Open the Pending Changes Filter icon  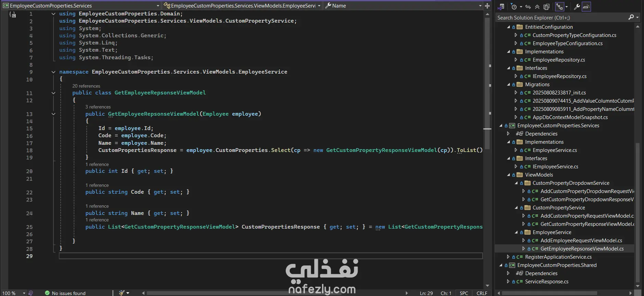(514, 7)
